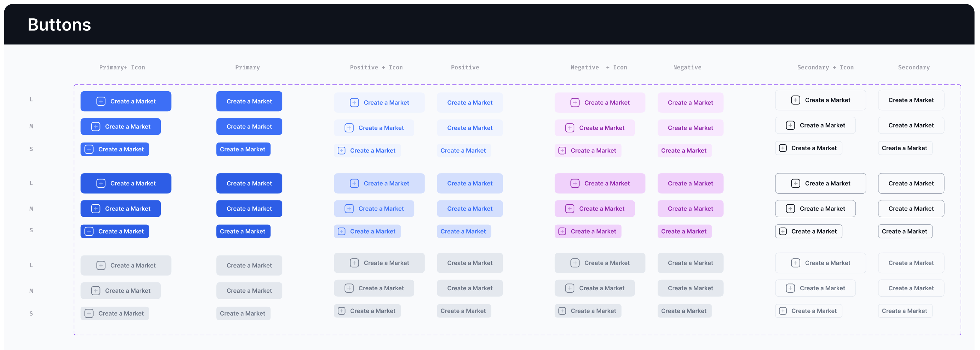980x350 pixels.
Task: Click plus icon in large darker-hover Primary+ Icon button
Action: (x=101, y=184)
